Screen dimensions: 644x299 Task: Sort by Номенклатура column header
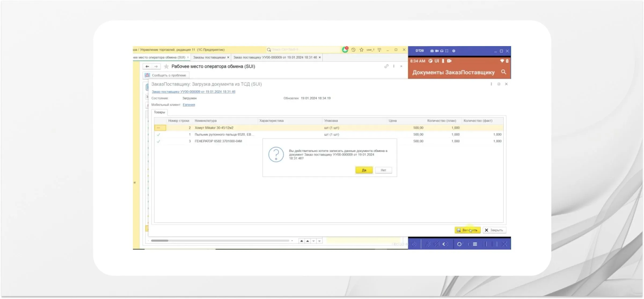point(225,121)
